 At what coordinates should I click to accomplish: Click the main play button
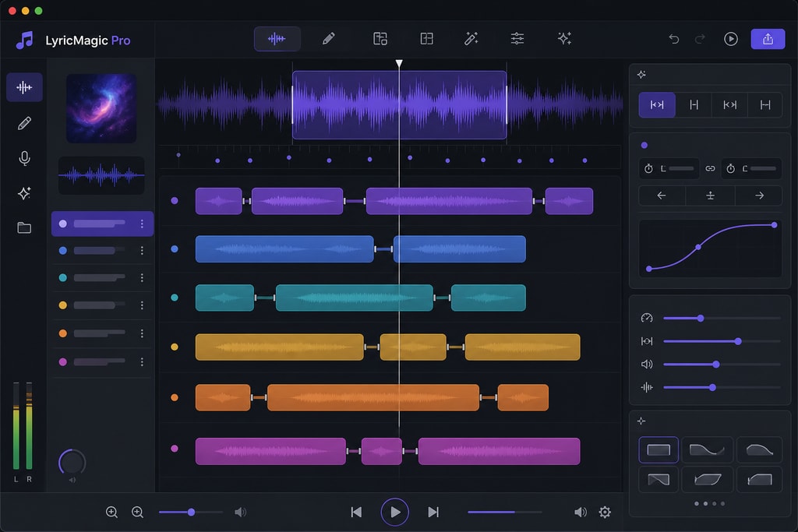pos(395,513)
